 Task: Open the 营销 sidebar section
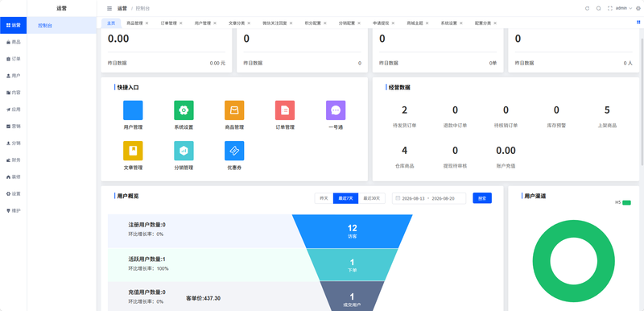point(13,126)
